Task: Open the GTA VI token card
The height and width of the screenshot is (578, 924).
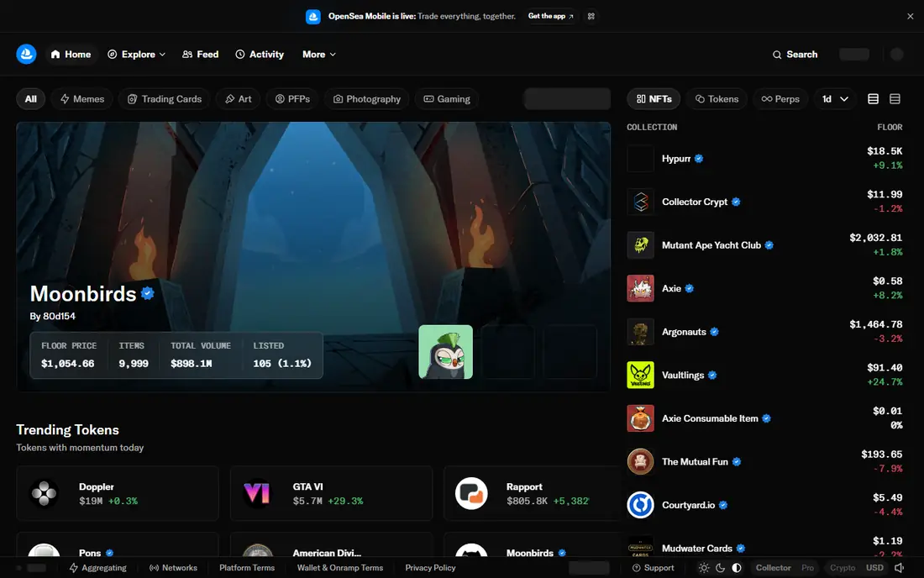Action: point(331,493)
